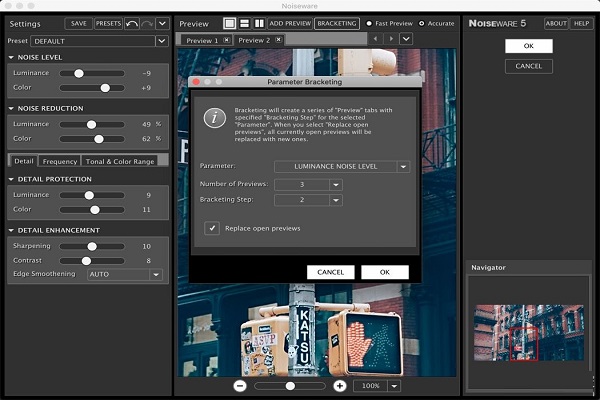
Task: Select the Fast Preview radio option
Action: (x=369, y=23)
